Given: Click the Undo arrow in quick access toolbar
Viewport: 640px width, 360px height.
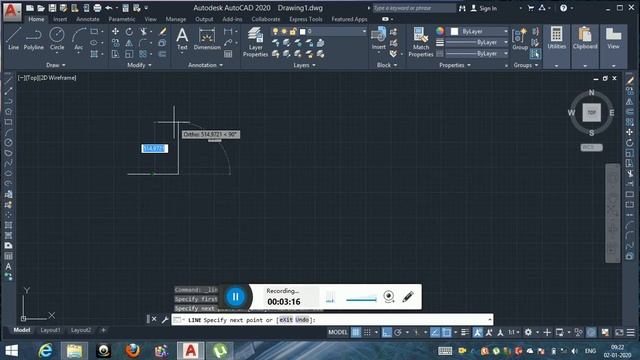Looking at the screenshot, I should pyautogui.click(x=109, y=8).
